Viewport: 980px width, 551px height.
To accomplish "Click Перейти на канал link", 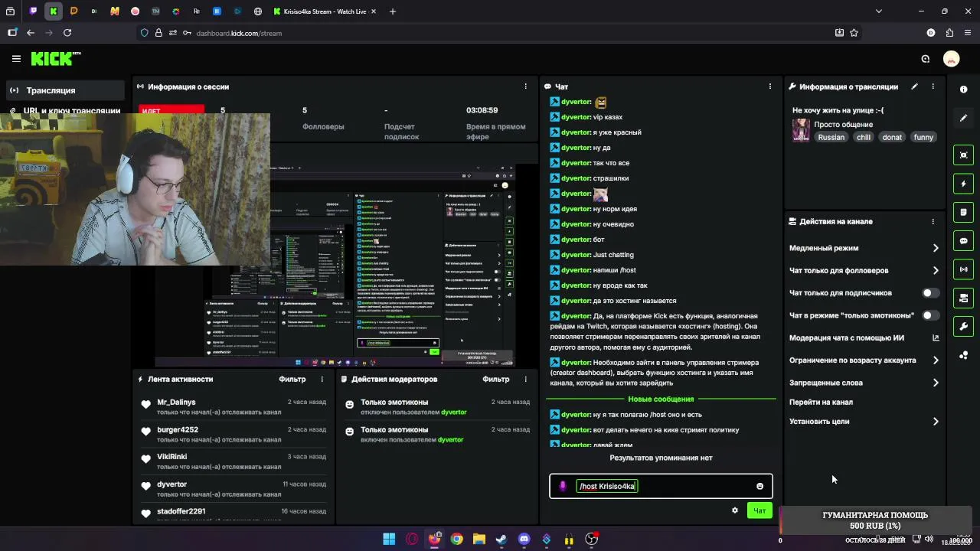I will coord(821,402).
